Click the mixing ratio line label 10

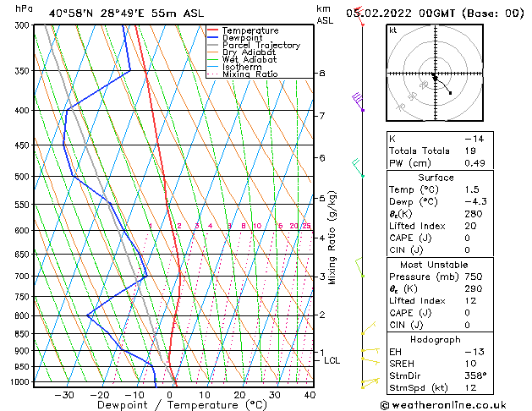(x=257, y=226)
